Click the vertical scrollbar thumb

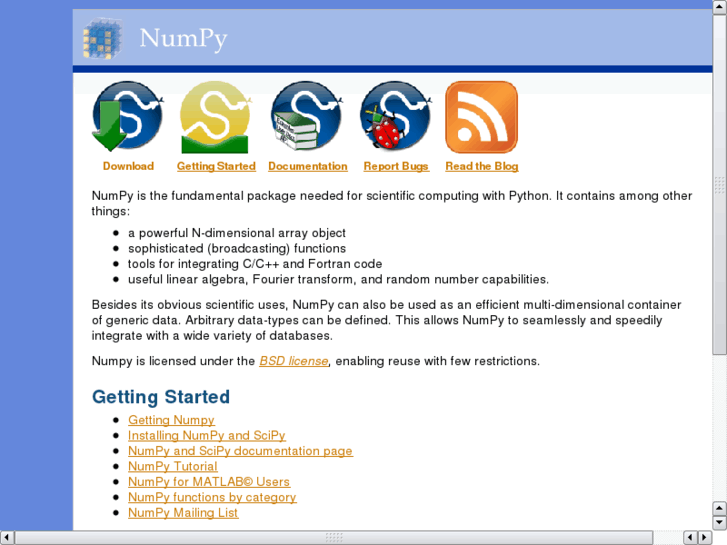pos(720,184)
